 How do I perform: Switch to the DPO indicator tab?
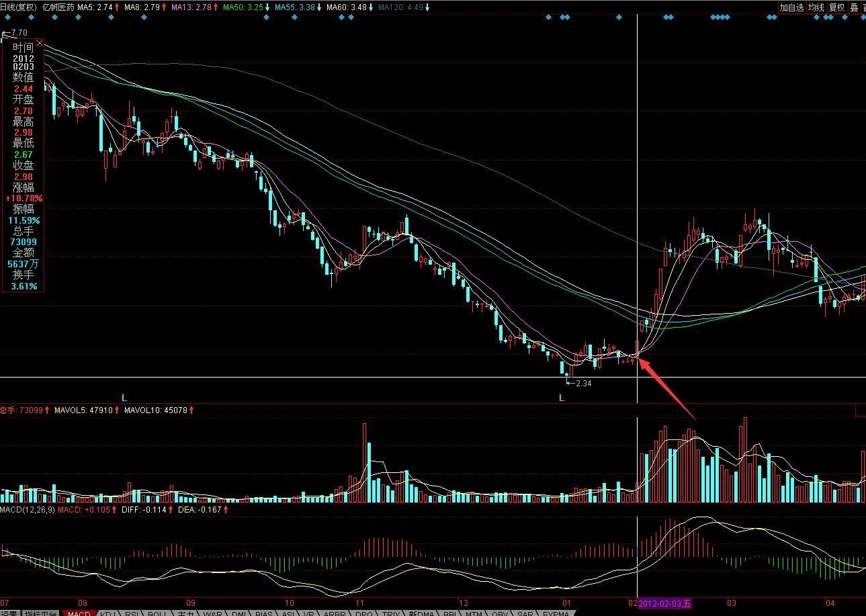coord(364,613)
